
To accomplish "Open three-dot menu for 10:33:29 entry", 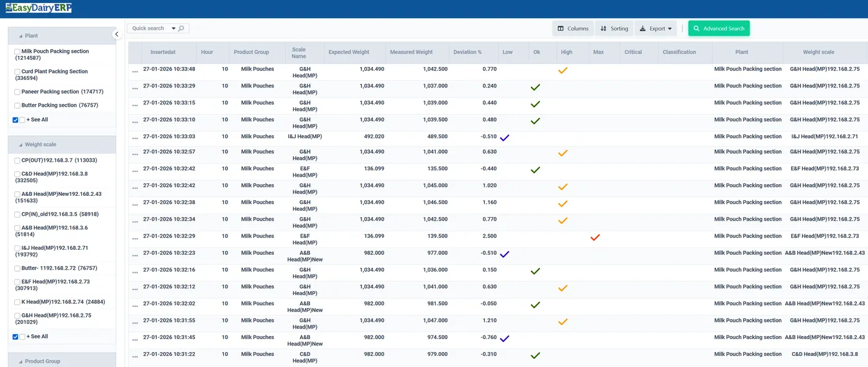I will [135, 89].
